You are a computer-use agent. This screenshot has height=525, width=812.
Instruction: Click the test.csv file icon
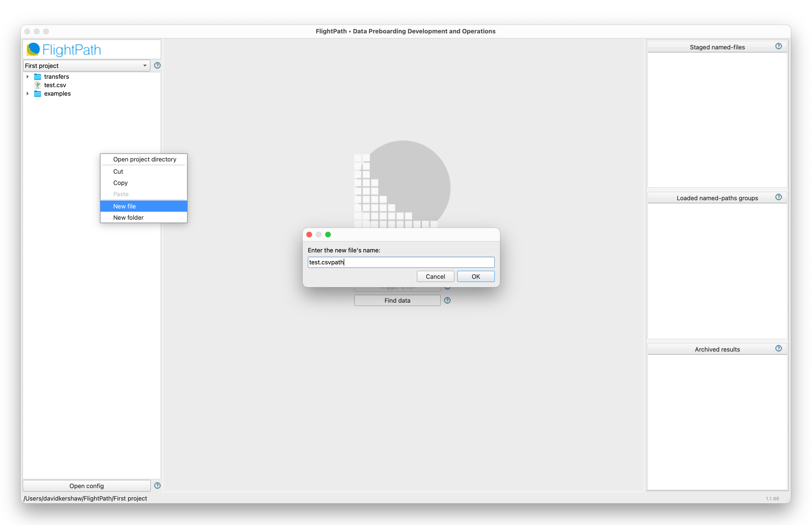(x=38, y=85)
